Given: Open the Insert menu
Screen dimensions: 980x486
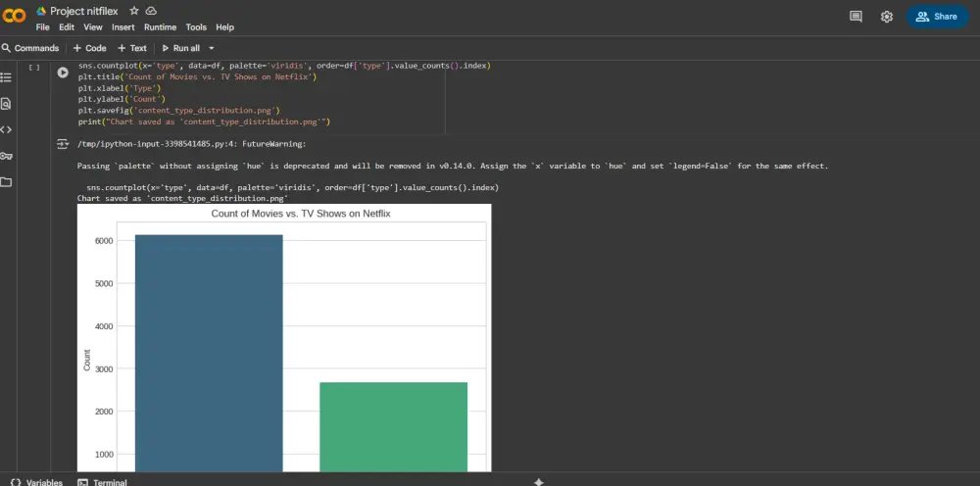Looking at the screenshot, I should tap(123, 27).
